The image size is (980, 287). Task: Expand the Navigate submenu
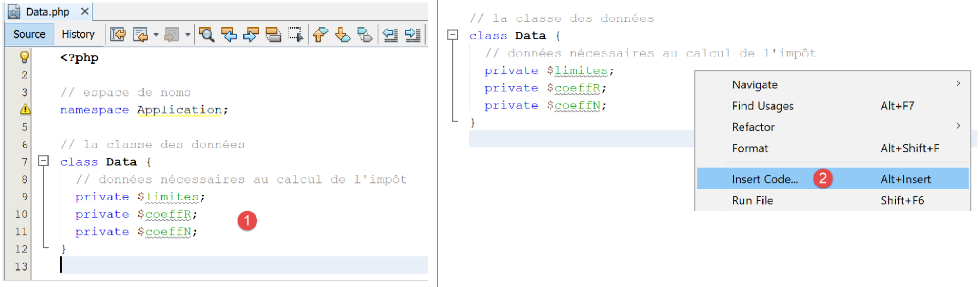click(x=958, y=84)
